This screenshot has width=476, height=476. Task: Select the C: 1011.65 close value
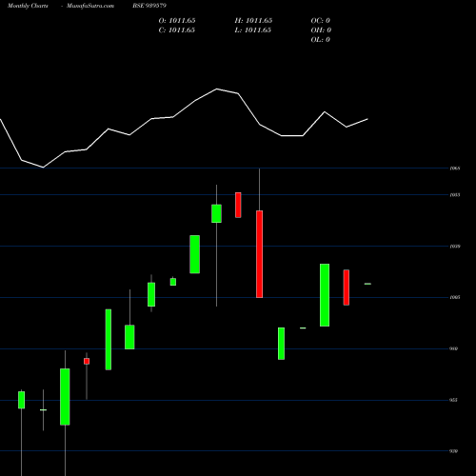177,30
